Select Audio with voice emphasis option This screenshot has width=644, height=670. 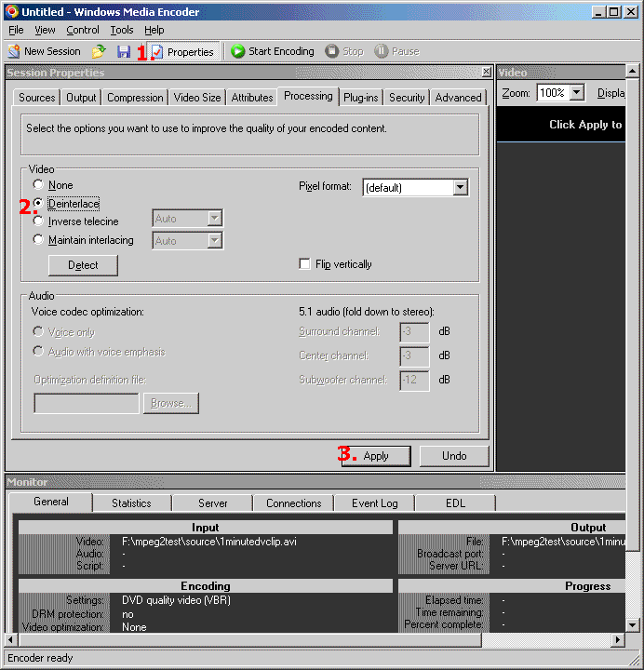pyautogui.click(x=38, y=351)
